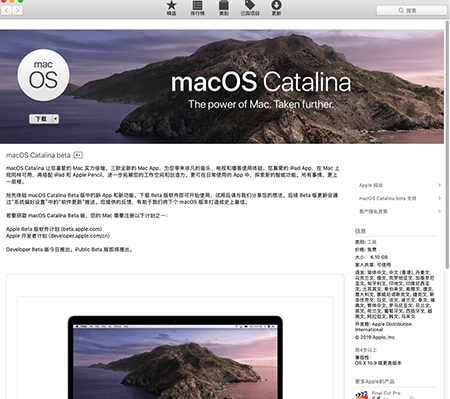Click the MacBook Catalina screenshot
This screenshot has height=399, width=450.
175,357
